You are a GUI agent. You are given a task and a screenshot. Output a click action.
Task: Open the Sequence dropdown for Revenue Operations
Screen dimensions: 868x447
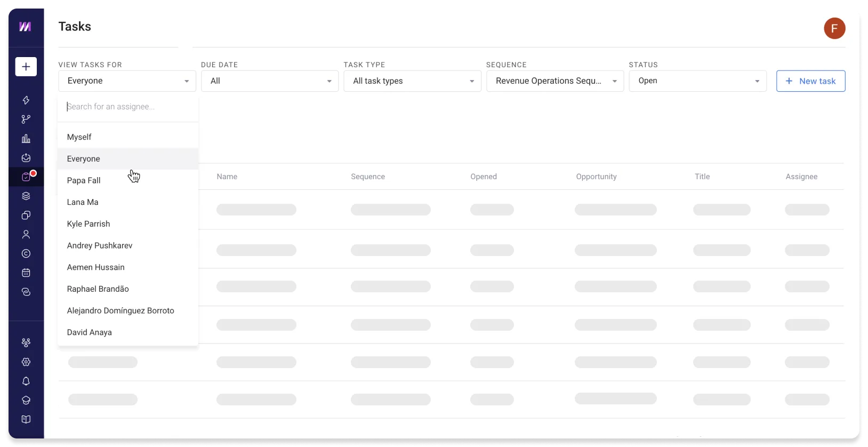[555, 81]
